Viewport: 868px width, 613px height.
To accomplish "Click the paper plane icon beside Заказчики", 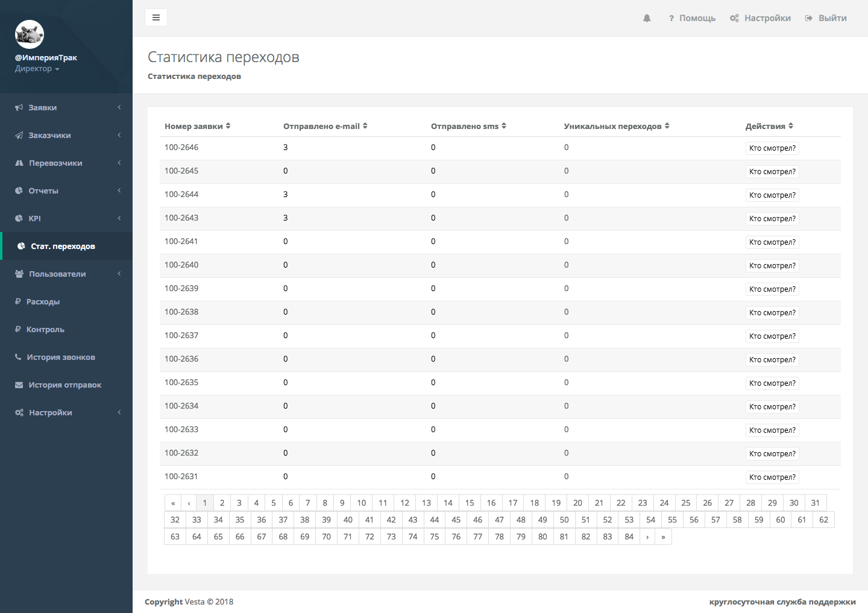I will [x=19, y=136].
